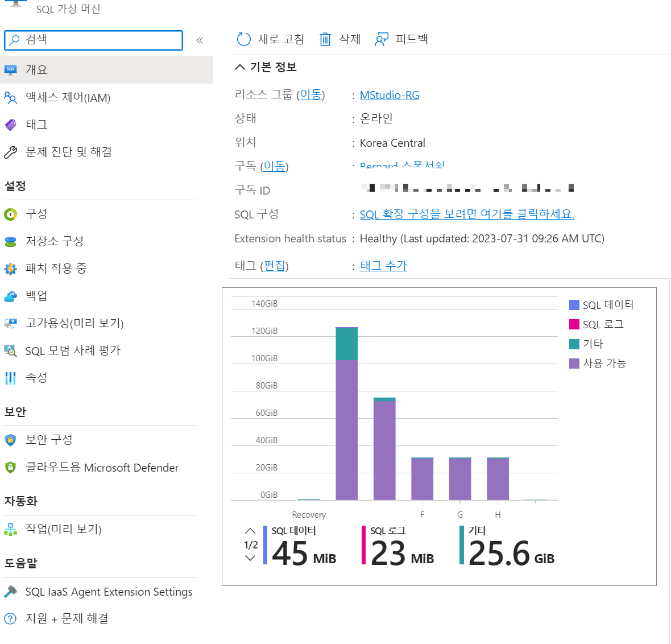Click the H drive bar in chart

[x=498, y=478]
